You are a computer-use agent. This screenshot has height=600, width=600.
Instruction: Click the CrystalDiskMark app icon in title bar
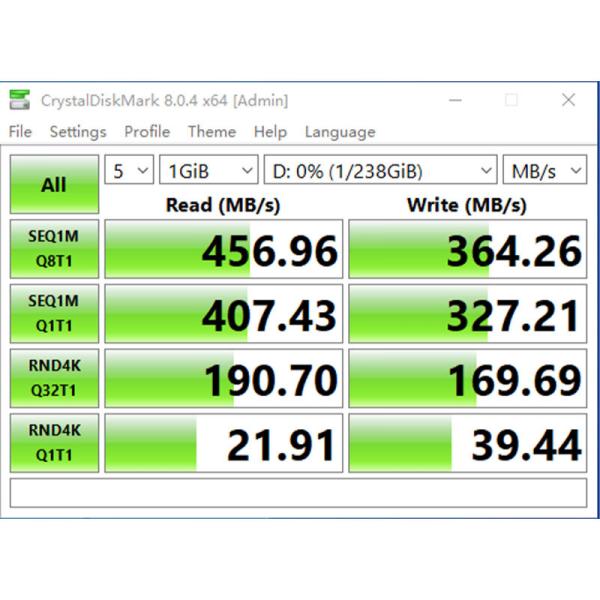tap(20, 100)
